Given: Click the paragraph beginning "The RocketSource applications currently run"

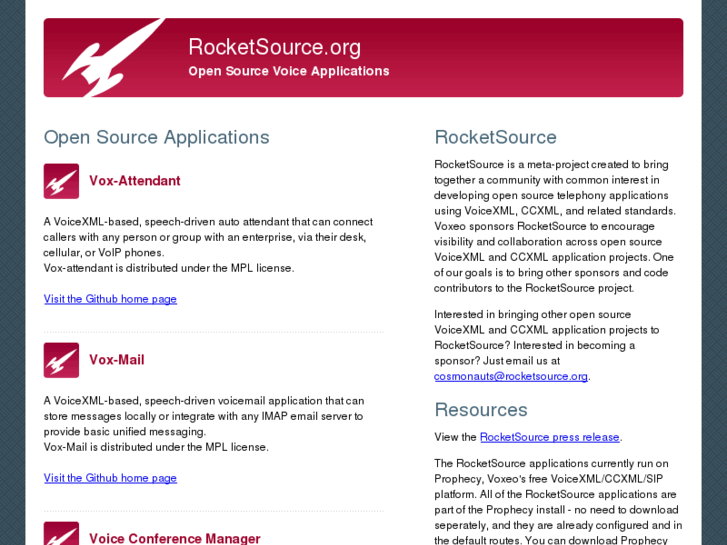Looking at the screenshot, I should 558,502.
